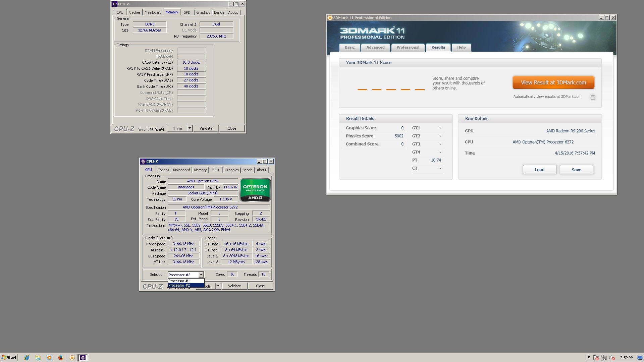The height and width of the screenshot is (362, 644).
Task: Click CPU-Z title icon in Memory window
Action: pyautogui.click(x=115, y=4)
